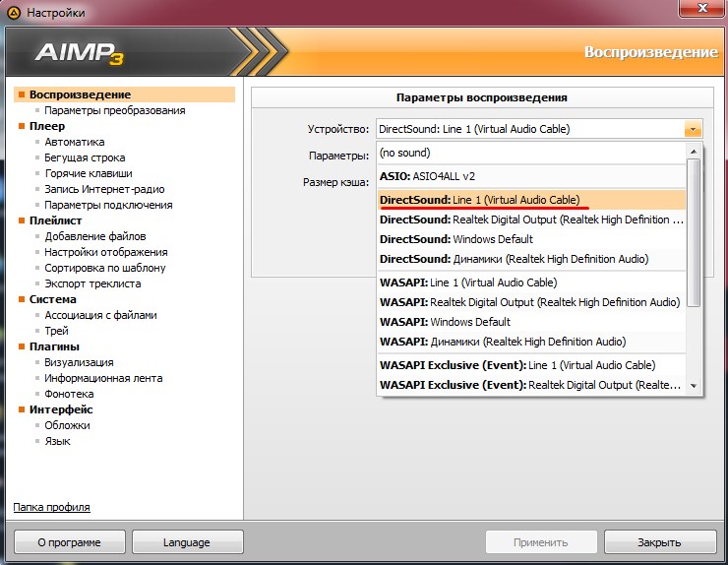
Task: Open Запись Интернет-радио settings
Action: 104,189
